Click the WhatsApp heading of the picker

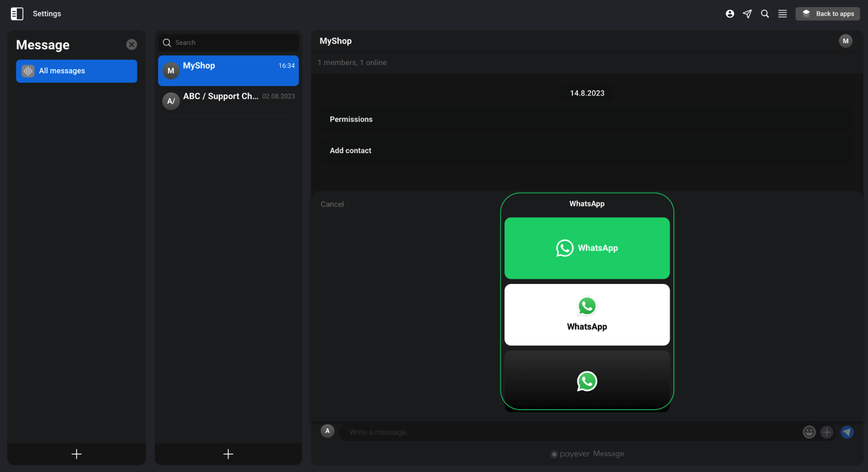pyautogui.click(x=587, y=204)
